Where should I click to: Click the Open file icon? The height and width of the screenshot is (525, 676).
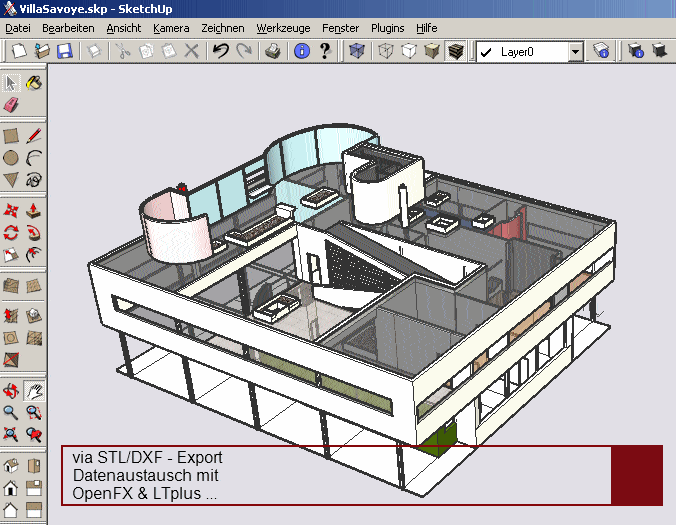coord(42,51)
